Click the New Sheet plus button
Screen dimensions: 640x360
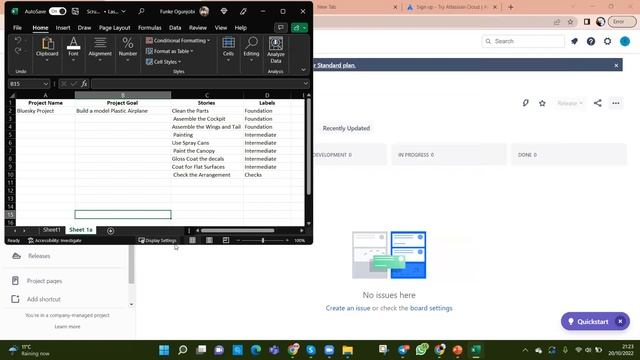point(111,231)
